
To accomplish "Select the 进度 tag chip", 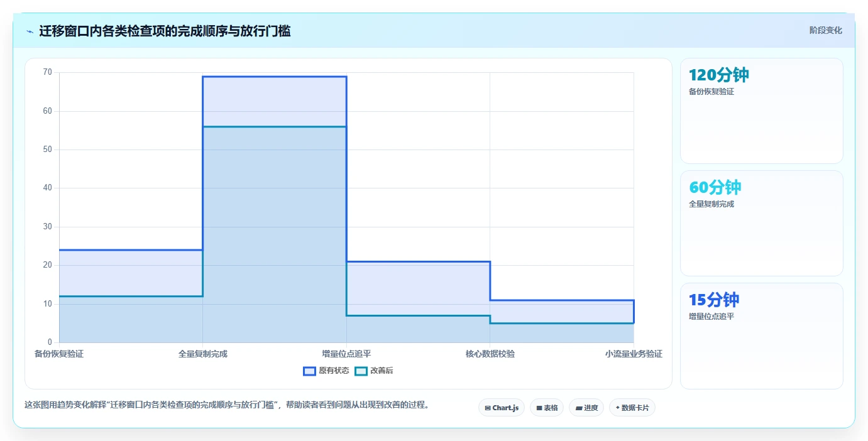I will click(x=586, y=408).
